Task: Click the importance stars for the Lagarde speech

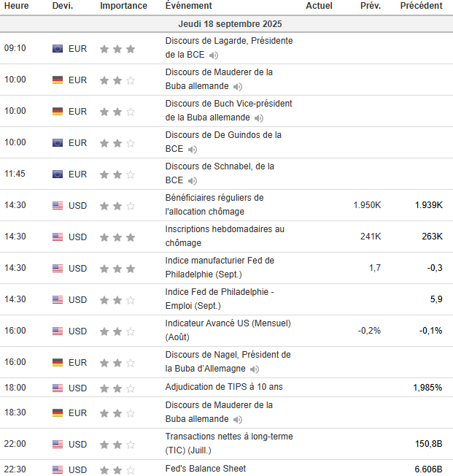Action: 117,49
